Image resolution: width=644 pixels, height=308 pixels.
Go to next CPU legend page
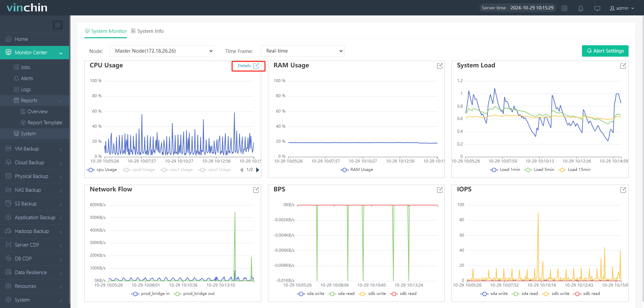point(258,170)
